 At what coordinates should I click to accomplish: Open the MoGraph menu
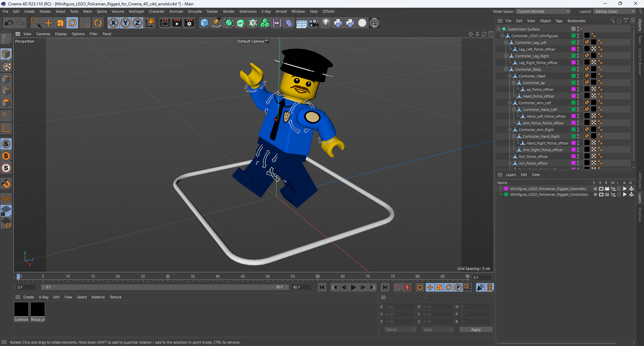(x=136, y=11)
